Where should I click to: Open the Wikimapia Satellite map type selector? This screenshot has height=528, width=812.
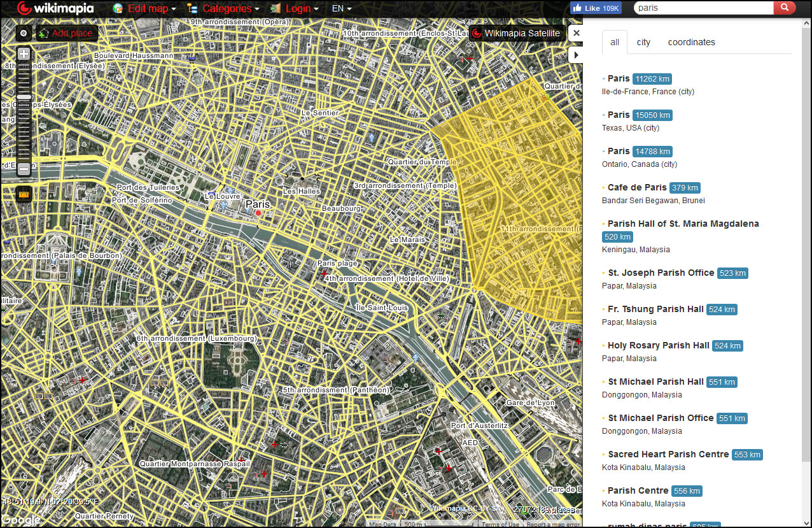517,33
